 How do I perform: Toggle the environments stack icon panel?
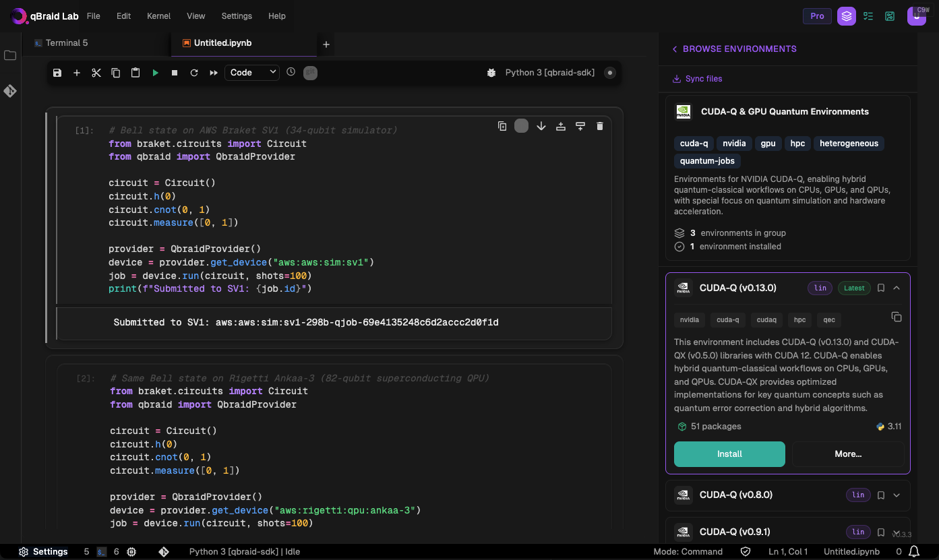847,16
